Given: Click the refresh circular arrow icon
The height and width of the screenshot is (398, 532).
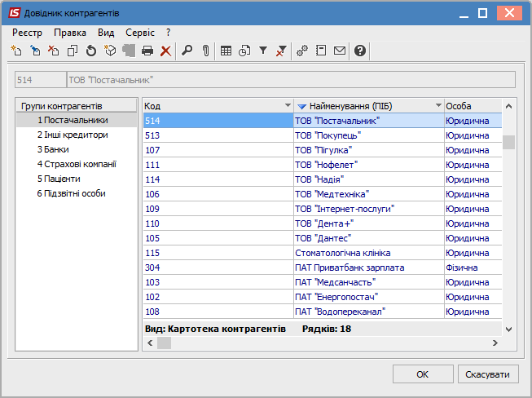Looking at the screenshot, I should [x=91, y=51].
